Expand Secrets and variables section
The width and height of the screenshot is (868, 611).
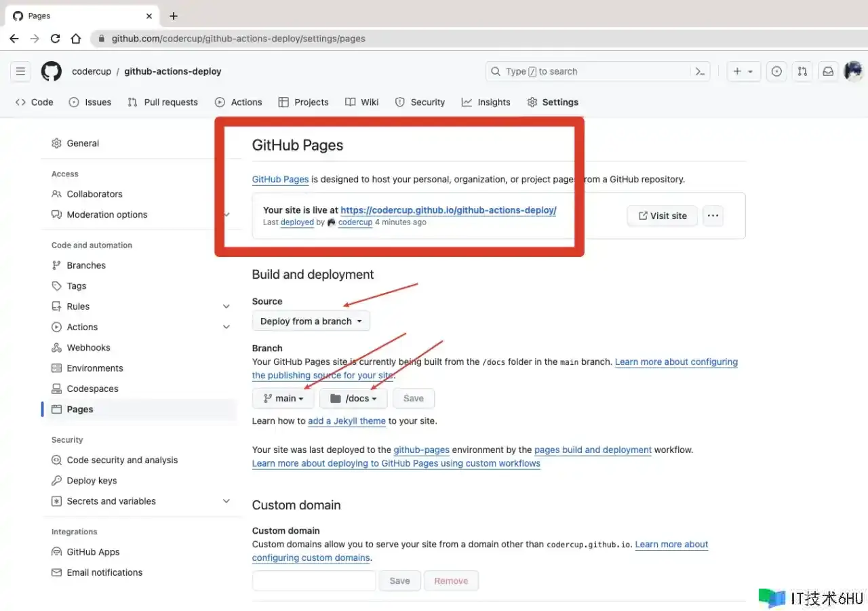click(x=226, y=501)
